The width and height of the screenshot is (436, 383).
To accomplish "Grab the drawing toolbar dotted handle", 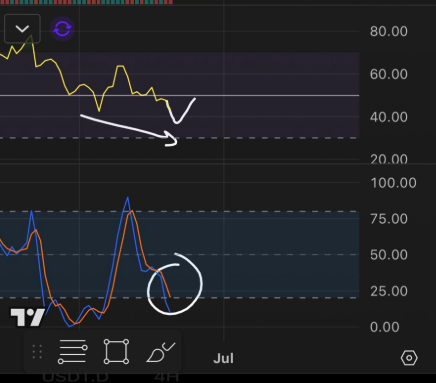I will pos(37,352).
